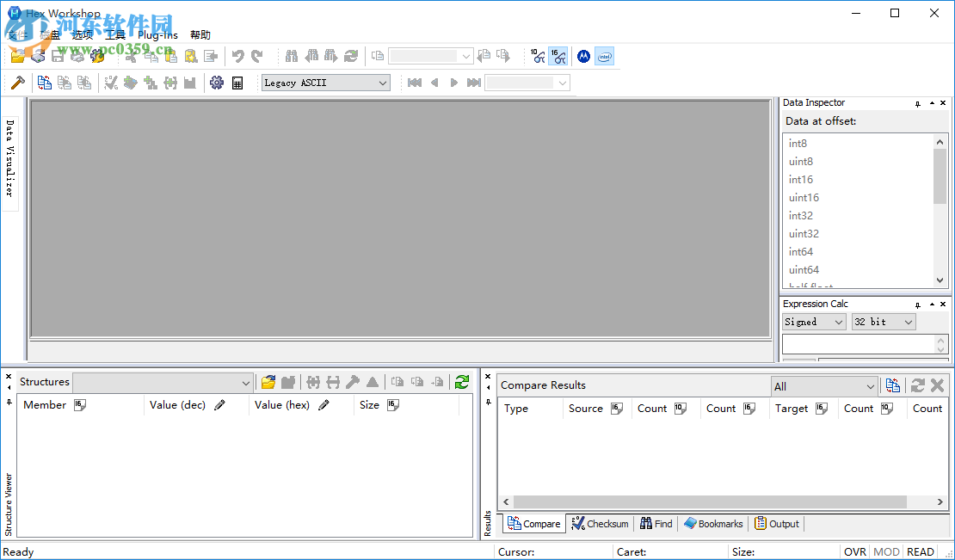Click the Find binoculars toolbar icon
The height and width of the screenshot is (560, 955).
coord(291,56)
